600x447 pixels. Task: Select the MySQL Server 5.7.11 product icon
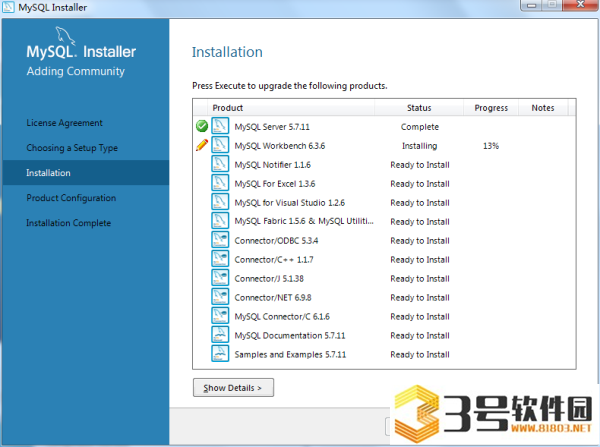tap(220, 126)
